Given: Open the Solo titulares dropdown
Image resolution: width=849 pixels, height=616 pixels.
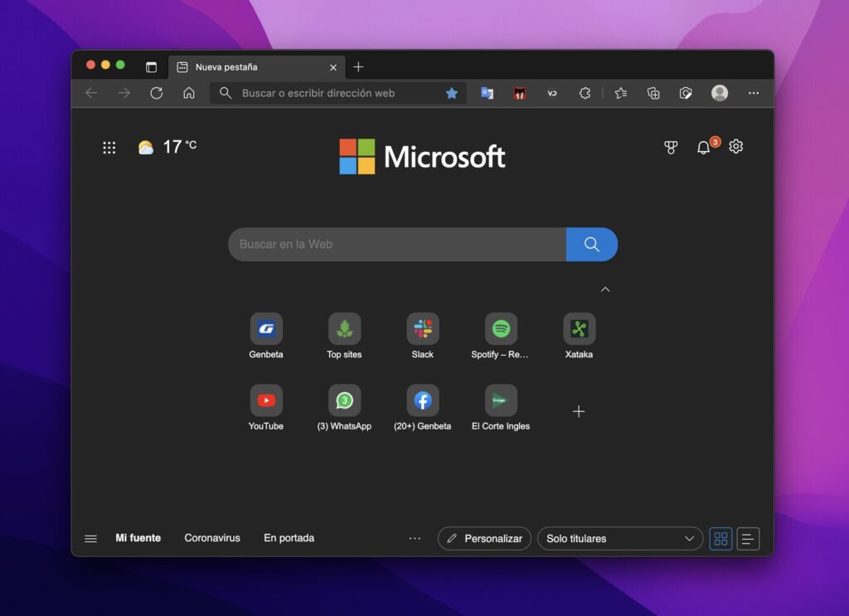Looking at the screenshot, I should coord(619,538).
